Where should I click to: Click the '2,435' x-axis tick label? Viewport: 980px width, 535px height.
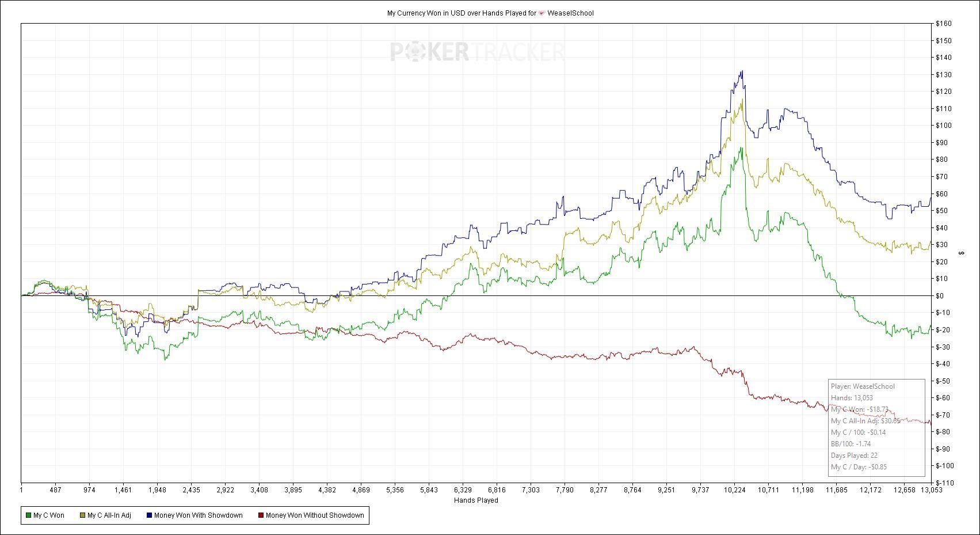(x=191, y=490)
